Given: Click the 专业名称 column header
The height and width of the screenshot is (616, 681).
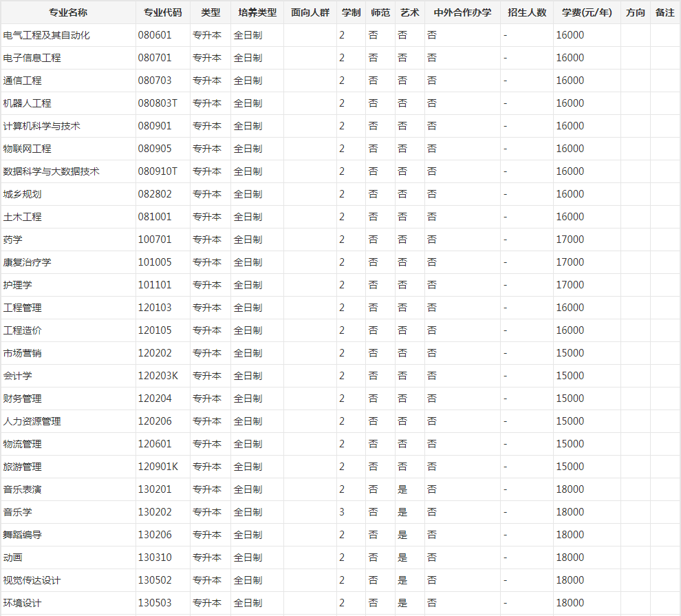Looking at the screenshot, I should point(68,12).
